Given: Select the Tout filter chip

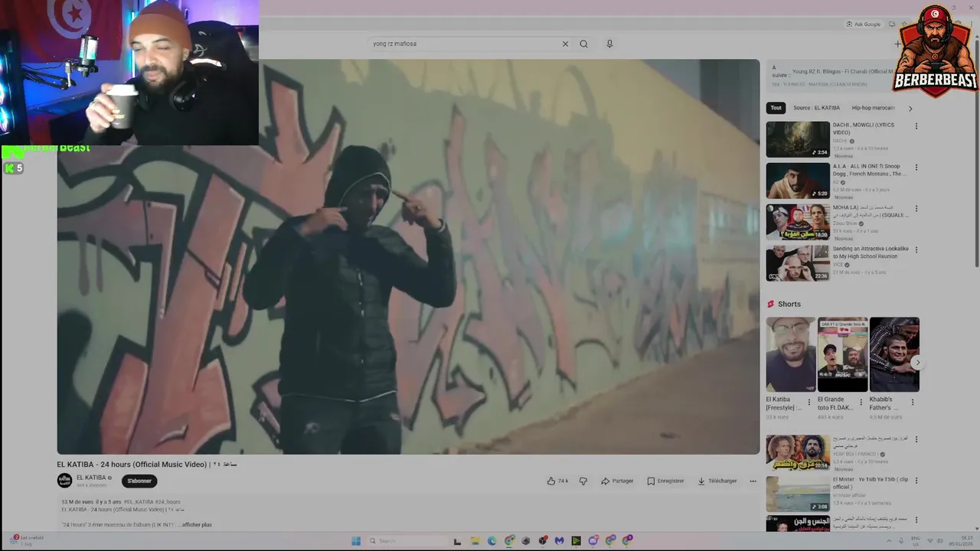Looking at the screenshot, I should (x=776, y=108).
